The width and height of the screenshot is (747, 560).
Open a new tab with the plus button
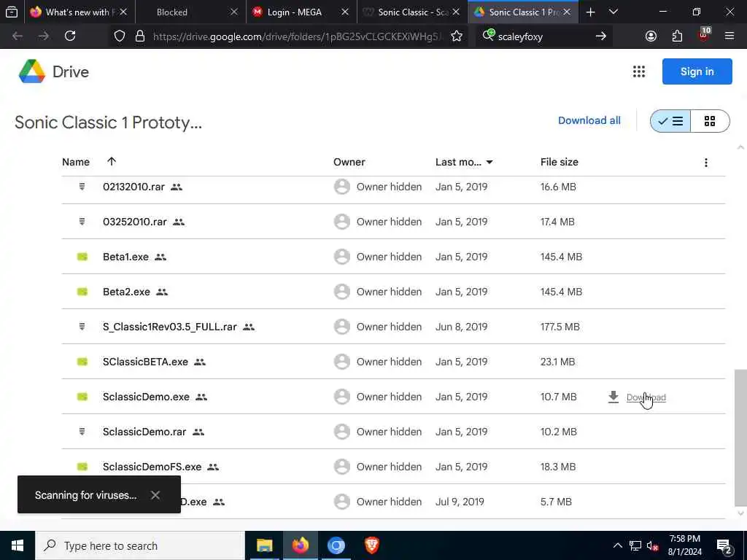590,12
